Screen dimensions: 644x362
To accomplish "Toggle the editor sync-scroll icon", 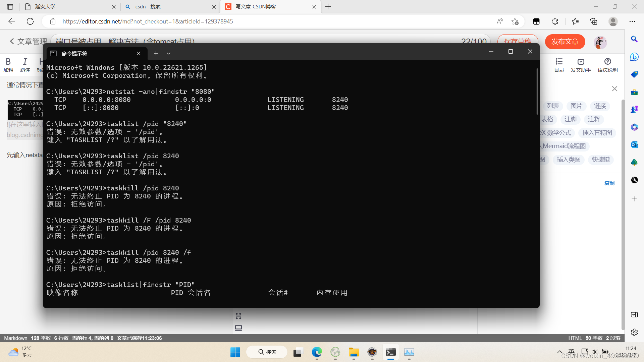I will click(238, 316).
